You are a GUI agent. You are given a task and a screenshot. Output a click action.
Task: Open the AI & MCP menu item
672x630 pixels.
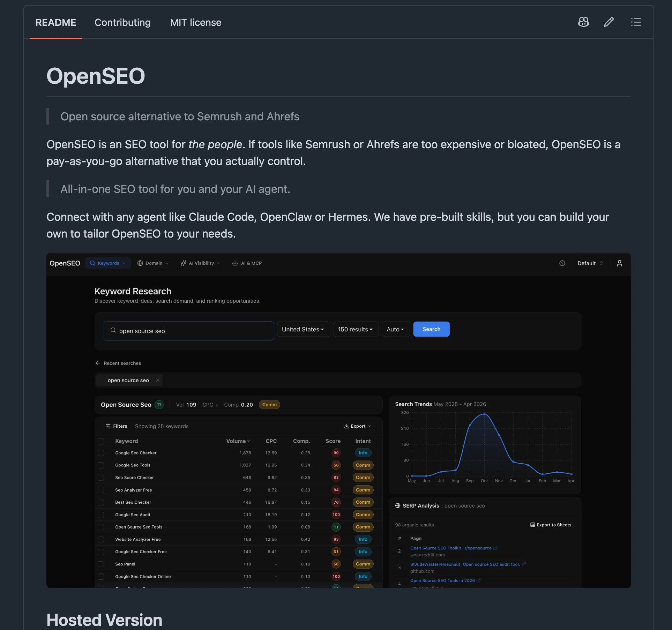pyautogui.click(x=247, y=263)
